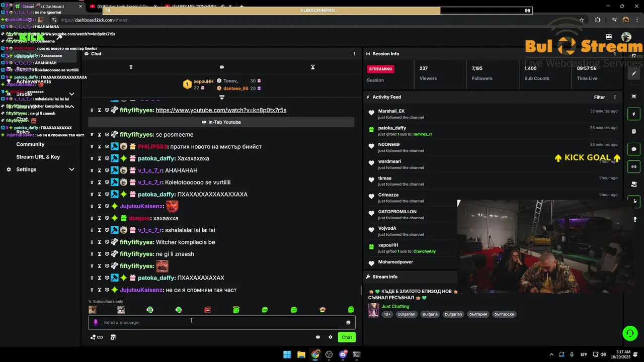Click the Just Chatting category thumbnail
The width and height of the screenshot is (644, 362).
(x=374, y=310)
